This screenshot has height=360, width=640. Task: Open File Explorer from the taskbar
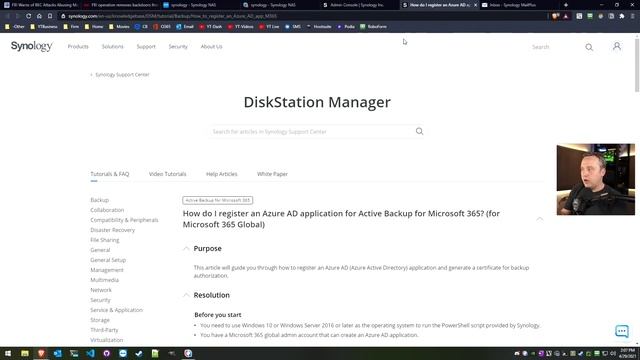click(x=25, y=353)
